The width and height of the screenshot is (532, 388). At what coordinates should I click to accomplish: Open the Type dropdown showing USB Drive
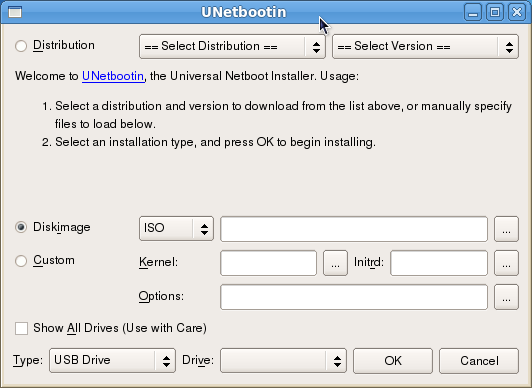click(112, 361)
